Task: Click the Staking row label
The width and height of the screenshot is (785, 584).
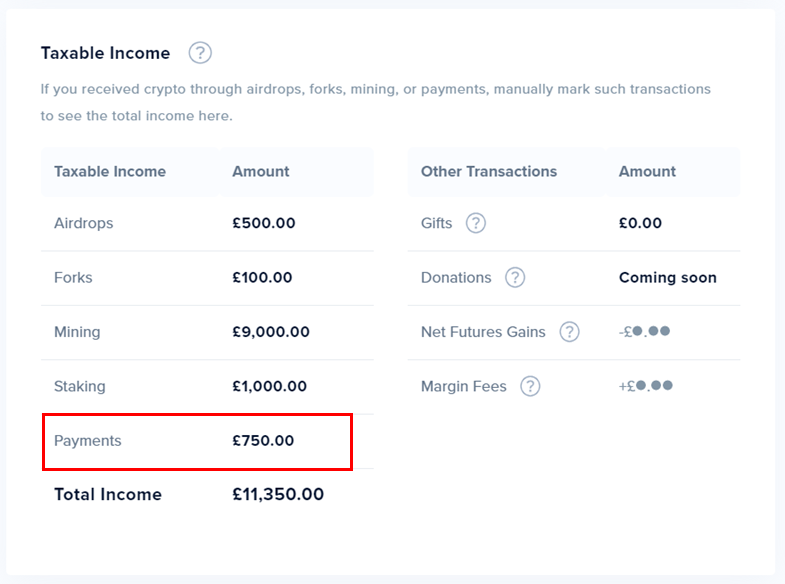Action: click(x=80, y=386)
